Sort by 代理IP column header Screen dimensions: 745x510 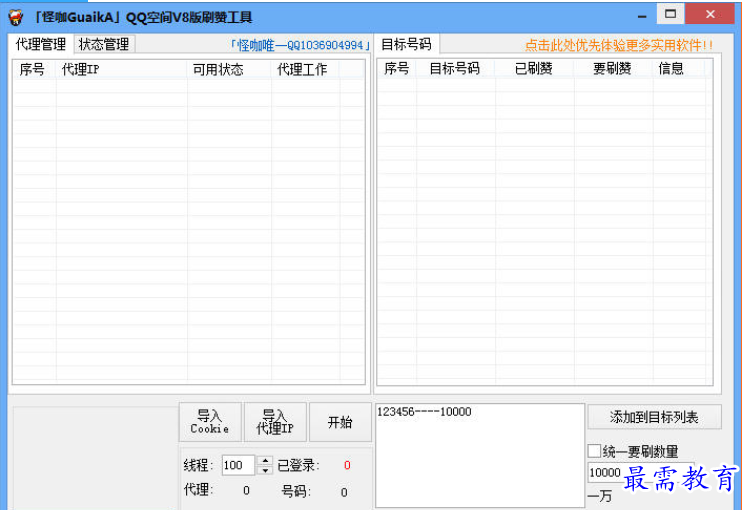coord(121,69)
